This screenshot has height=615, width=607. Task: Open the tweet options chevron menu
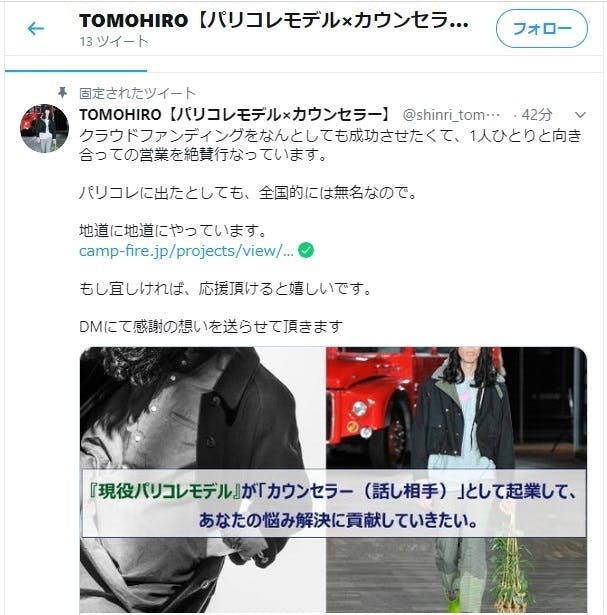pyautogui.click(x=580, y=115)
